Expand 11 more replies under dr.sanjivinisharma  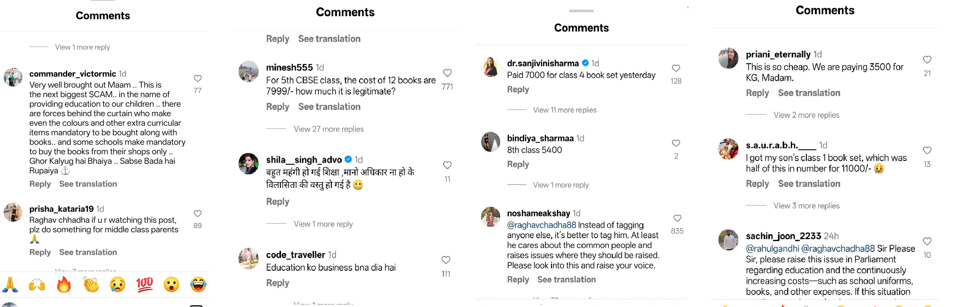click(x=565, y=110)
